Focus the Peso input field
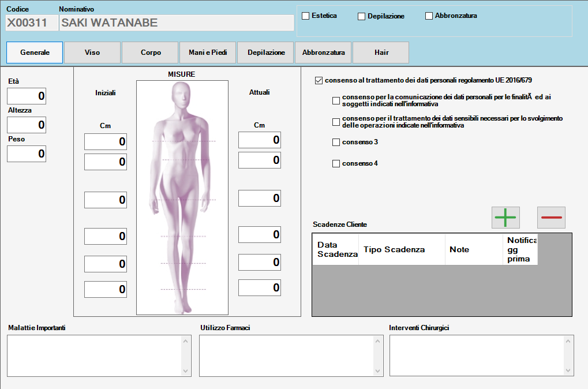588x389 pixels. (x=27, y=154)
